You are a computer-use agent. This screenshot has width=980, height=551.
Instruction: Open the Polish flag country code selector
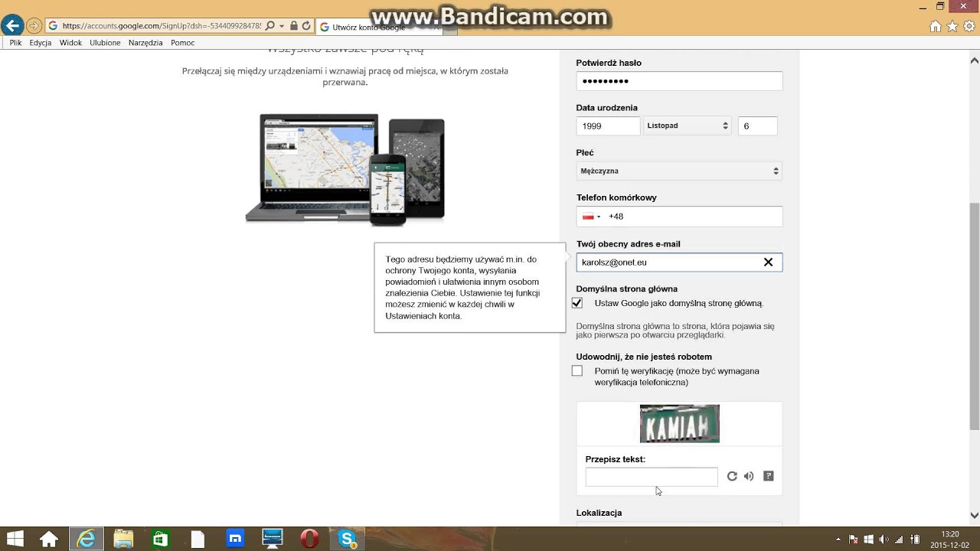click(591, 217)
